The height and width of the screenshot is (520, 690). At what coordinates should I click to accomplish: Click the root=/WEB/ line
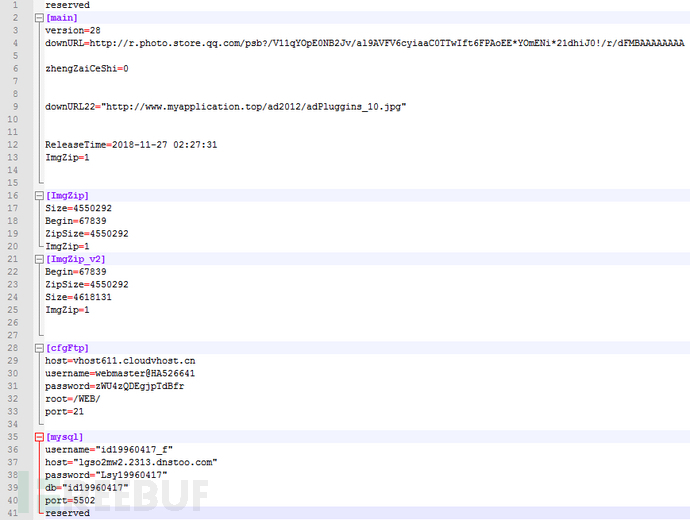(x=73, y=399)
